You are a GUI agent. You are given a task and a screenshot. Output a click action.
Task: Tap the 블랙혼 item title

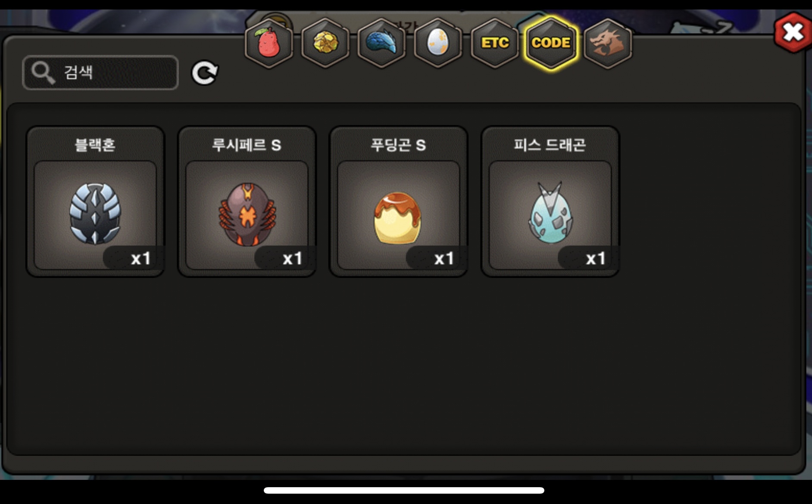[x=95, y=145]
